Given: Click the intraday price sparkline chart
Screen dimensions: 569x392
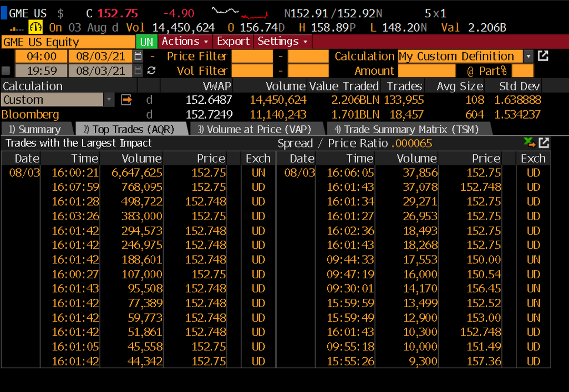Looking at the screenshot, I should click(240, 13).
